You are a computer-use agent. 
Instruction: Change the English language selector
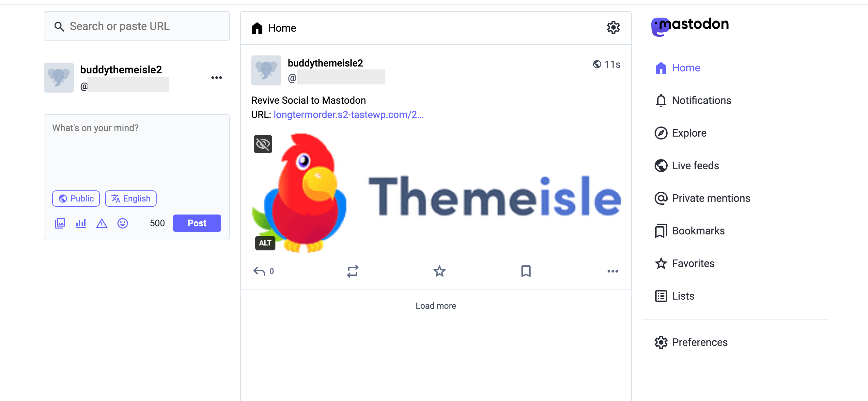(x=131, y=198)
